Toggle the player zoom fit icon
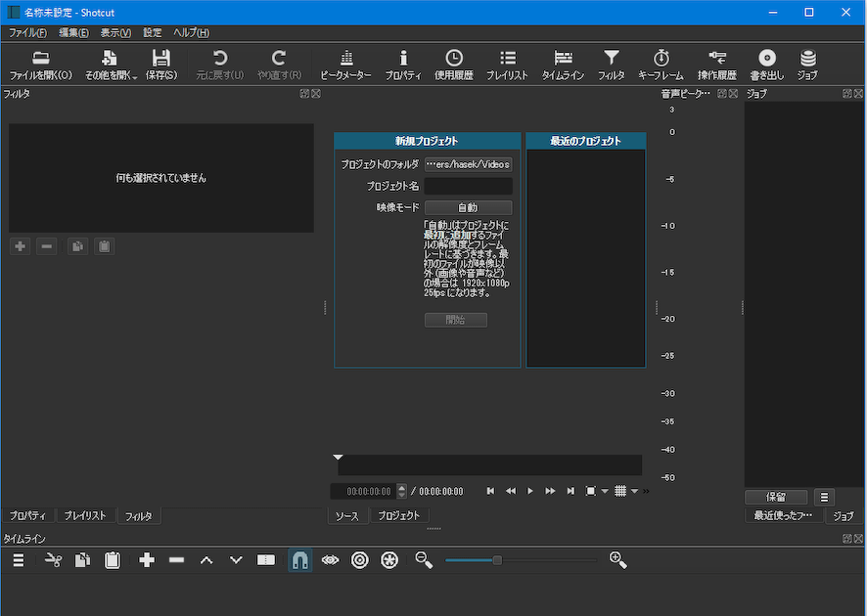 tap(590, 491)
